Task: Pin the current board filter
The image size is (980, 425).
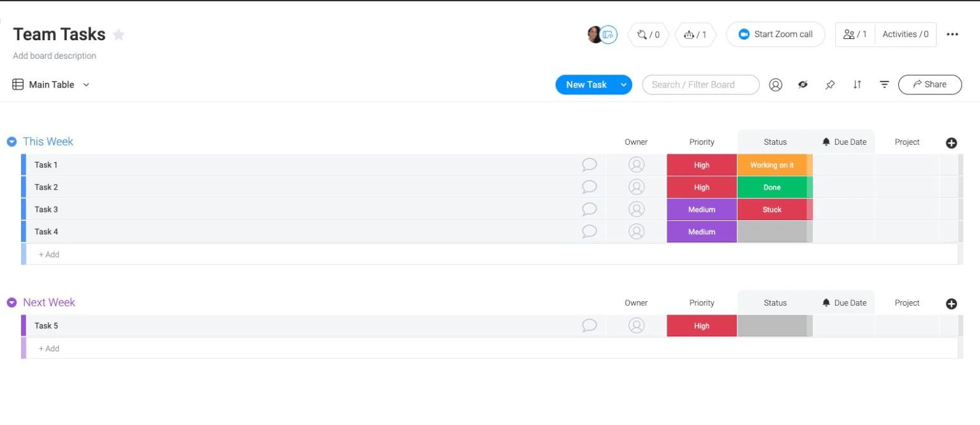Action: tap(830, 84)
